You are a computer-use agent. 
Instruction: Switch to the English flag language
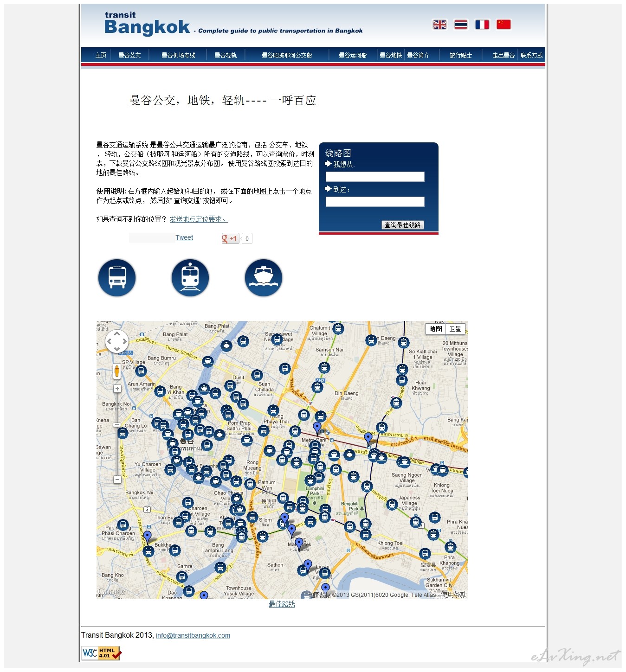[x=439, y=25]
